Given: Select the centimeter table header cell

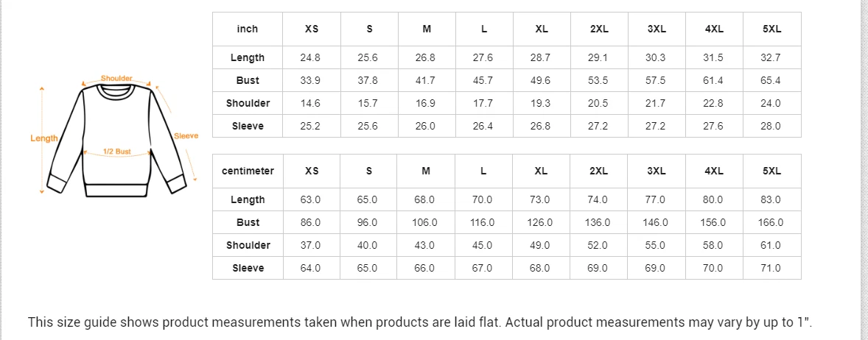Looking at the screenshot, I should pos(248,171).
